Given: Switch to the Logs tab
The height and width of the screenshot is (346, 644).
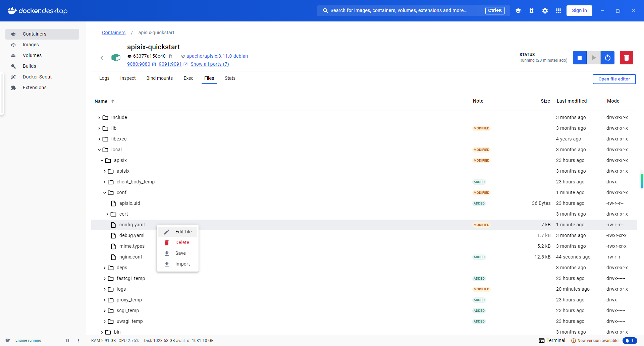Looking at the screenshot, I should click(x=104, y=78).
